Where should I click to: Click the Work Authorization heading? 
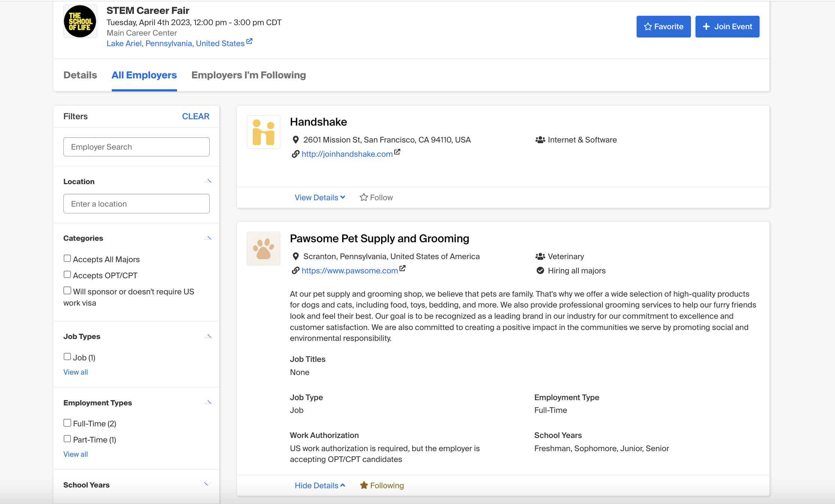pyautogui.click(x=324, y=435)
